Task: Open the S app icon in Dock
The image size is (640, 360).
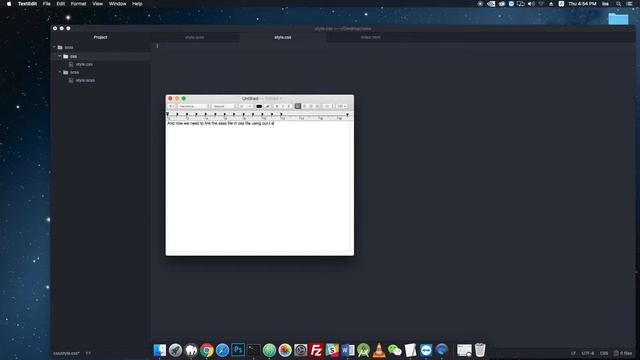Action: pyautogui.click(x=332, y=350)
